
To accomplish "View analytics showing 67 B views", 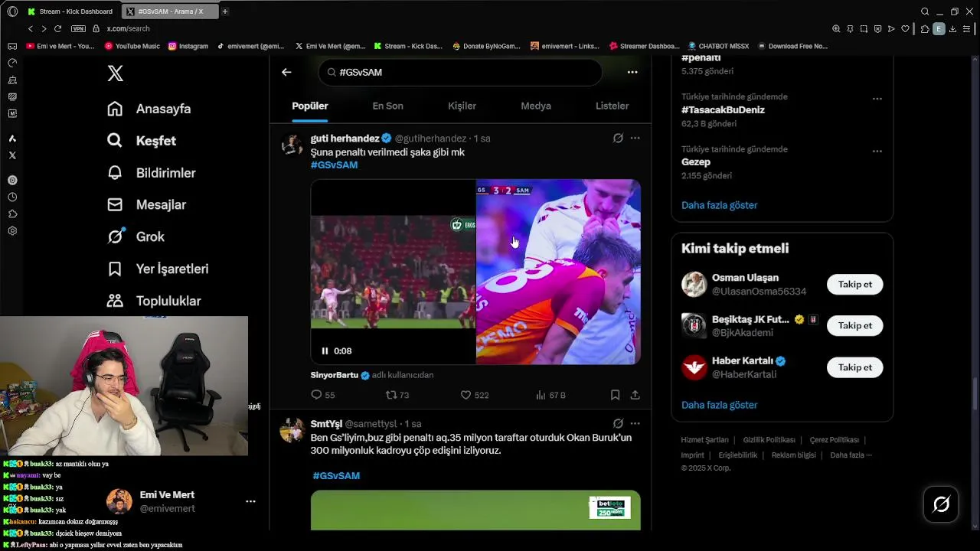I will (550, 396).
